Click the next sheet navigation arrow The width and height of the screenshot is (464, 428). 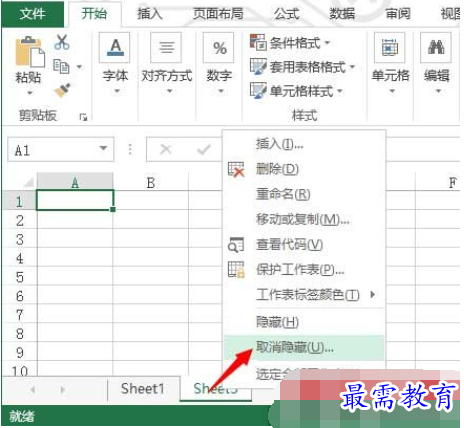[63, 389]
